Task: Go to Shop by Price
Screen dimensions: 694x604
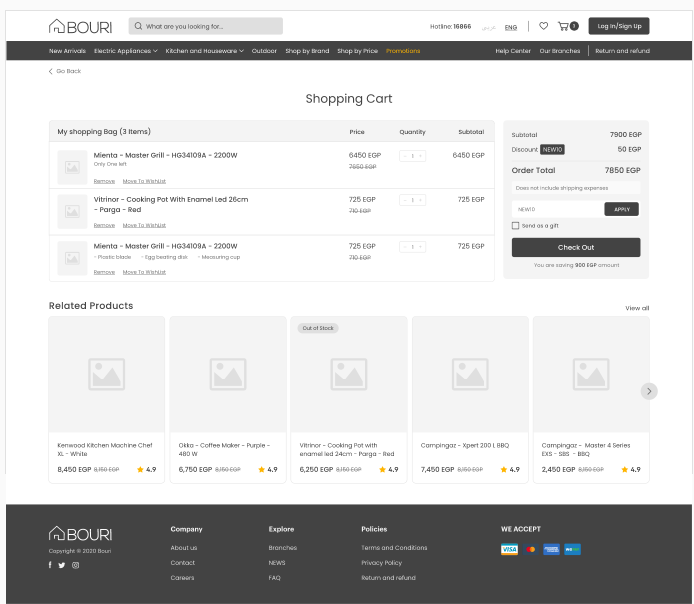Action: tap(358, 51)
